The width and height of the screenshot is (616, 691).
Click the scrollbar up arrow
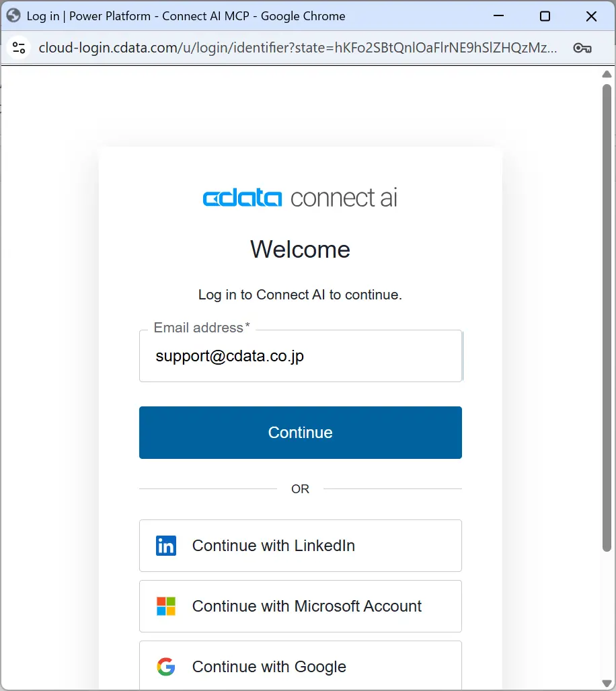[607, 74]
